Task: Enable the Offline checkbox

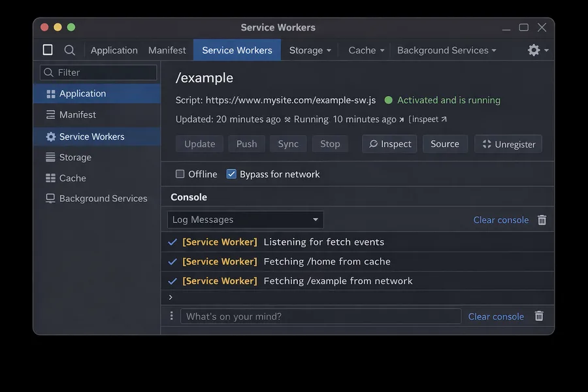Action: 180,174
